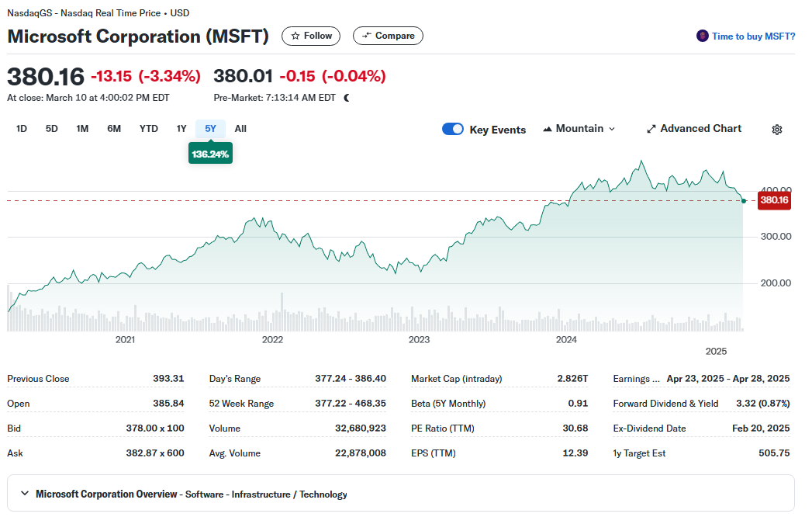812x517 pixels.
Task: Click the pre-market price 380.01
Action: (243, 76)
